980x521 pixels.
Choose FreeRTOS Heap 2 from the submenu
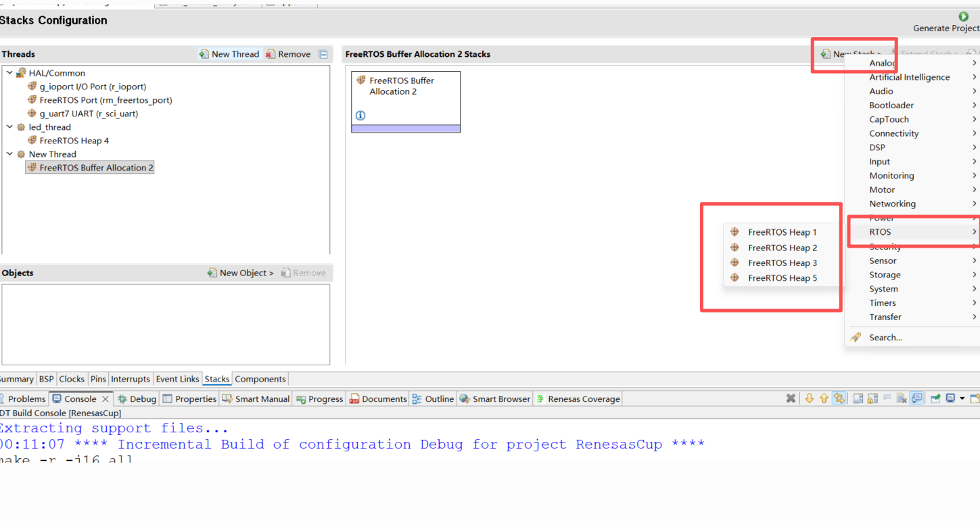click(x=783, y=248)
